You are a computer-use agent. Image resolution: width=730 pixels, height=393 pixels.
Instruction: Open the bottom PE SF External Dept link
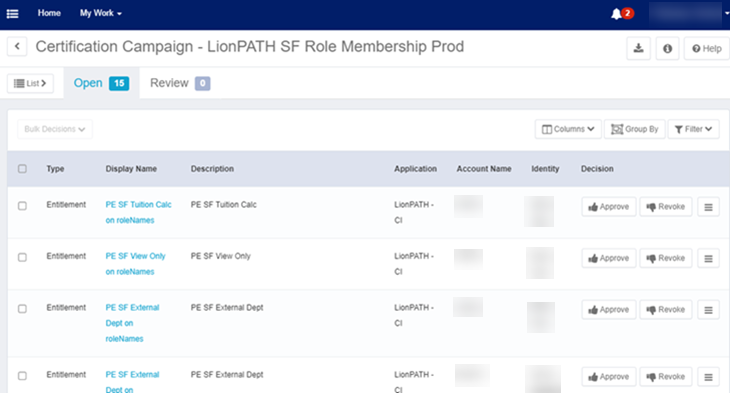[132, 382]
